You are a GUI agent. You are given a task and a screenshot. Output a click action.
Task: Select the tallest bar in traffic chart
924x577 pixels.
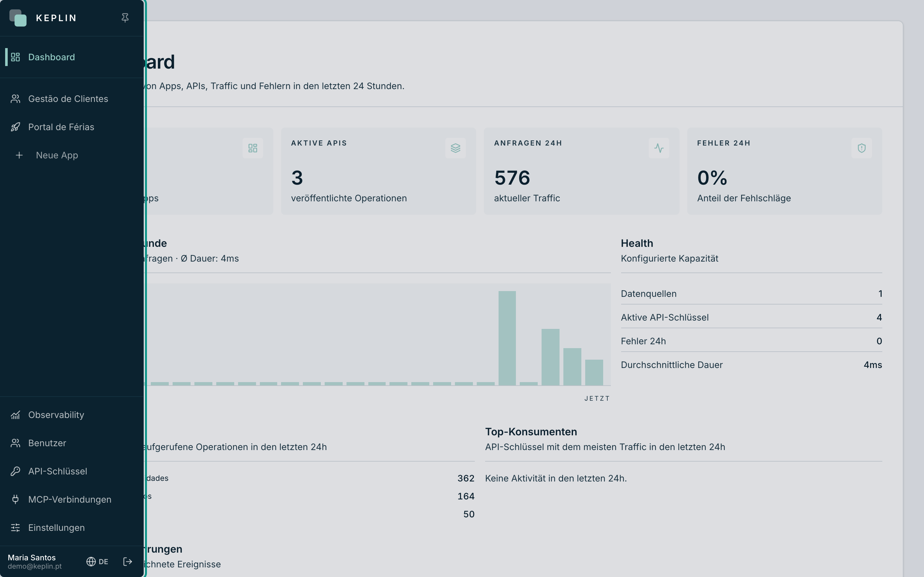[x=507, y=338]
